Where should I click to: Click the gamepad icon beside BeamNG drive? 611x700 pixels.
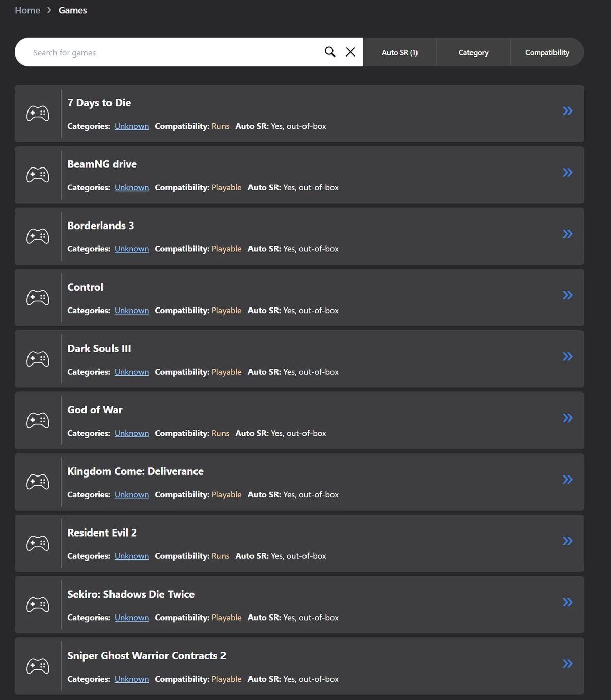pyautogui.click(x=38, y=175)
